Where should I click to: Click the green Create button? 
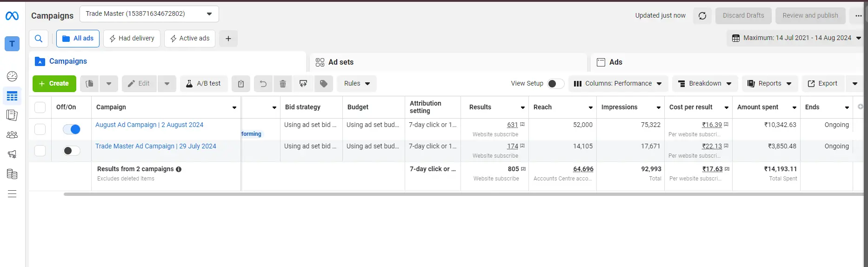coord(54,84)
